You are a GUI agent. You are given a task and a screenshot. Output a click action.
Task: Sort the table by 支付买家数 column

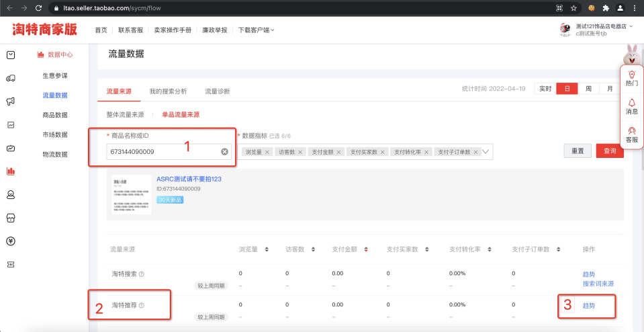point(428,249)
